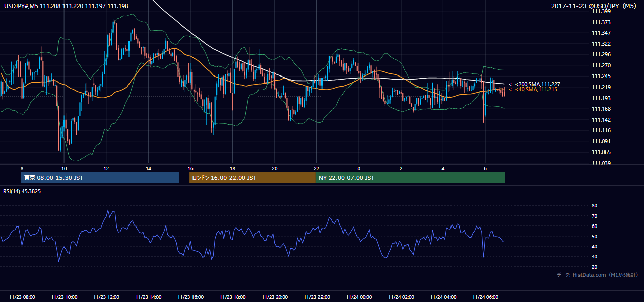Click the NY 22:00-07:00 JST session bar
Image resolution: width=644 pixels, height=302 pixels.
[411, 178]
